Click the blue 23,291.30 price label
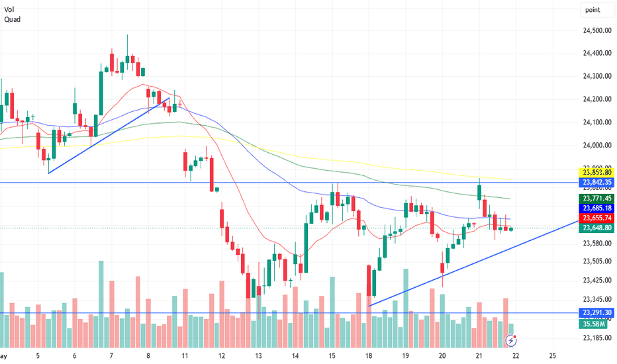Image resolution: width=617 pixels, height=364 pixels. [596, 313]
